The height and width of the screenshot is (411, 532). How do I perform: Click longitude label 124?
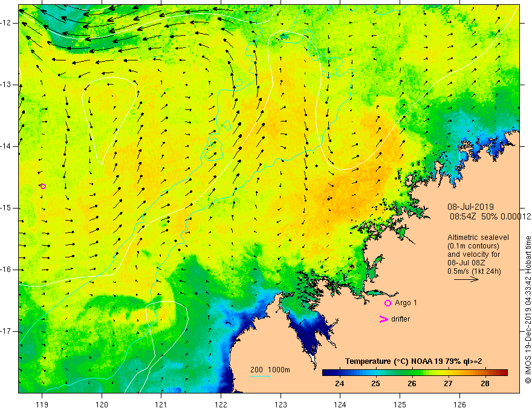(340, 404)
